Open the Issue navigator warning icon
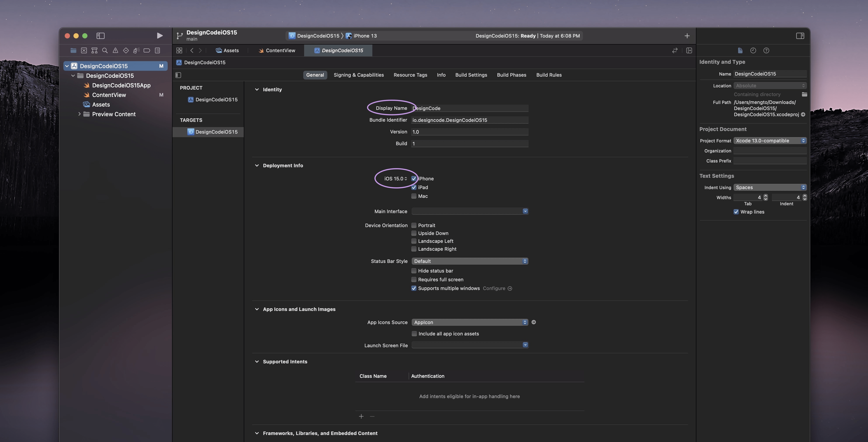 [115, 50]
